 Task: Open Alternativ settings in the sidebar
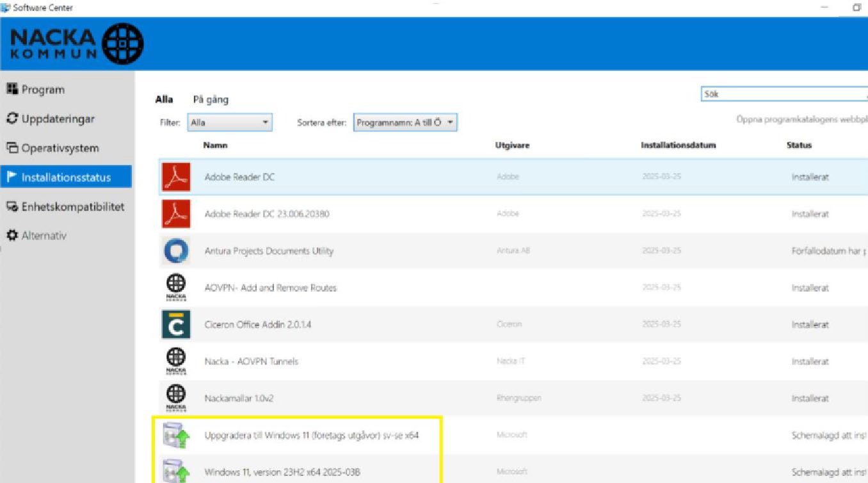[x=44, y=236]
